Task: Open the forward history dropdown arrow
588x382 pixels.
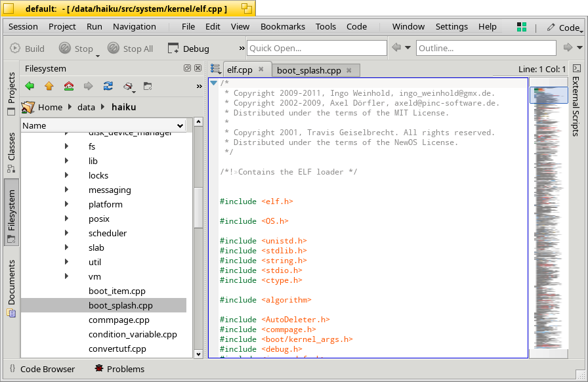Action: click(x=579, y=48)
